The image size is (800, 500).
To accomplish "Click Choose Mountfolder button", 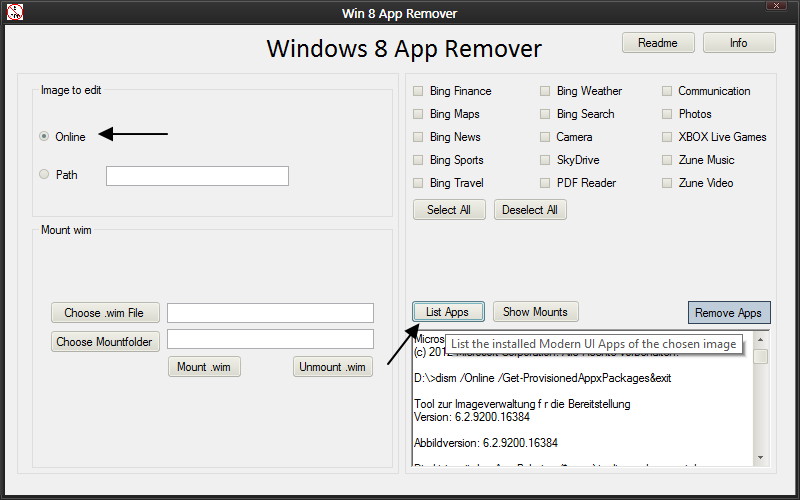I will click(x=105, y=342).
